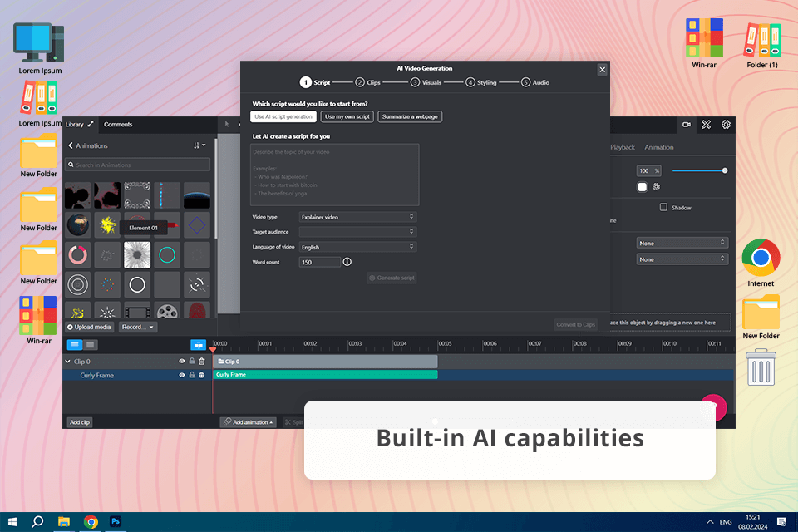Select the Clip 0 timeline bar
The image size is (798, 532).
point(325,362)
